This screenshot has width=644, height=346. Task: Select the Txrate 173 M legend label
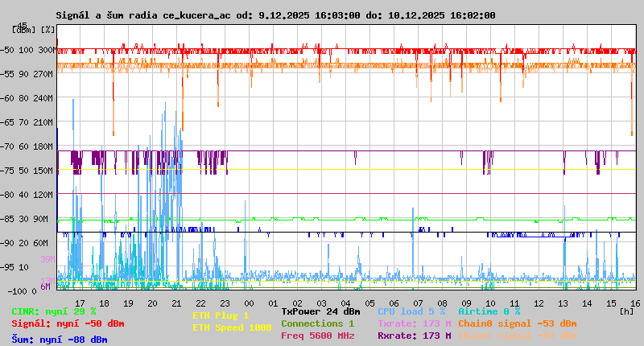pyautogui.click(x=414, y=323)
